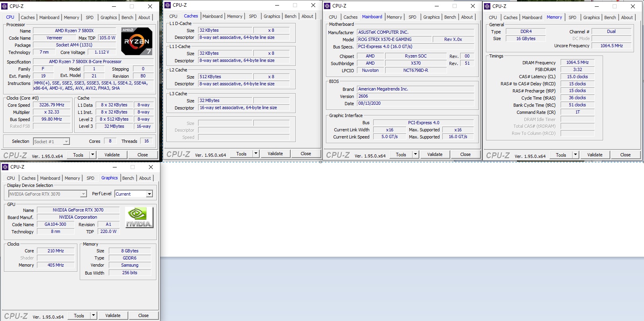This screenshot has height=321, width=644.
Task: Click the memory Type value DDR4
Action: click(526, 31)
